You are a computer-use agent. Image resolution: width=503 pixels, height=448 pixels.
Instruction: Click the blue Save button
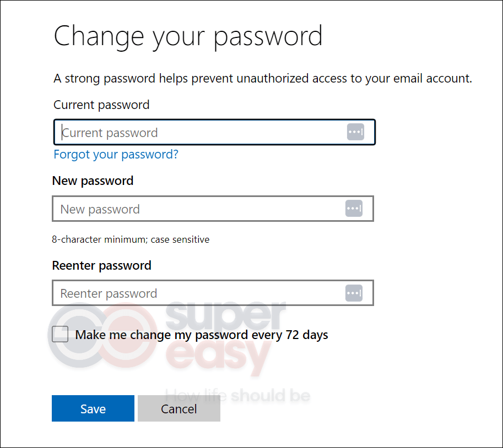pyautogui.click(x=93, y=408)
